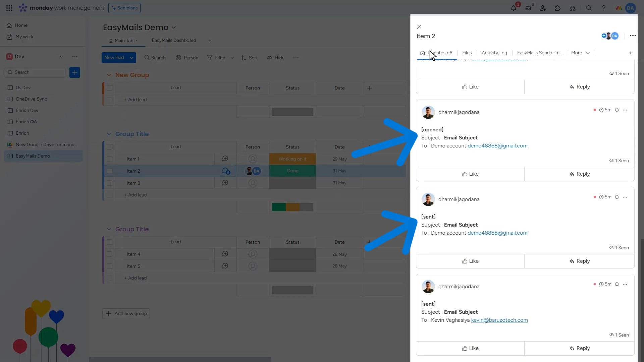
Task: Toggle checkbox for Item 4 row
Action: [x=109, y=254]
